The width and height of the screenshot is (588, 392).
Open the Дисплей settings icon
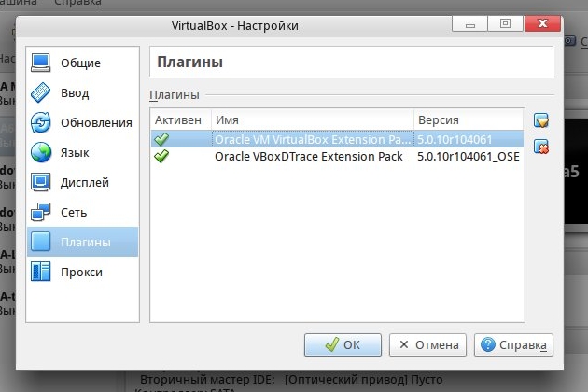(40, 182)
